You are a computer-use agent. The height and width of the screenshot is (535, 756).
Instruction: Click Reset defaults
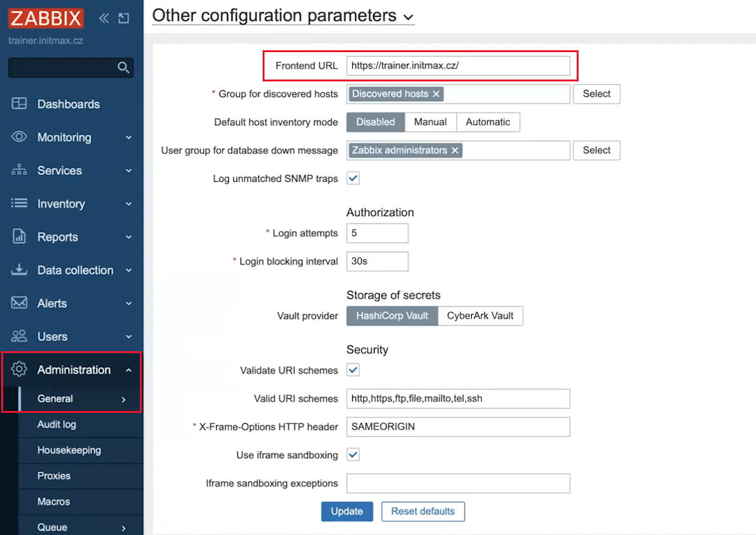point(423,511)
